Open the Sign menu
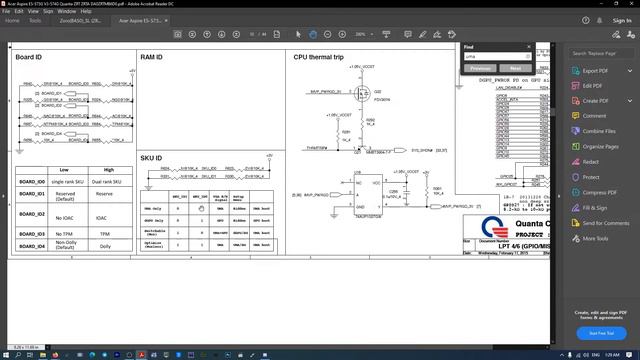640x360 pixels. pyautogui.click(x=48, y=11)
